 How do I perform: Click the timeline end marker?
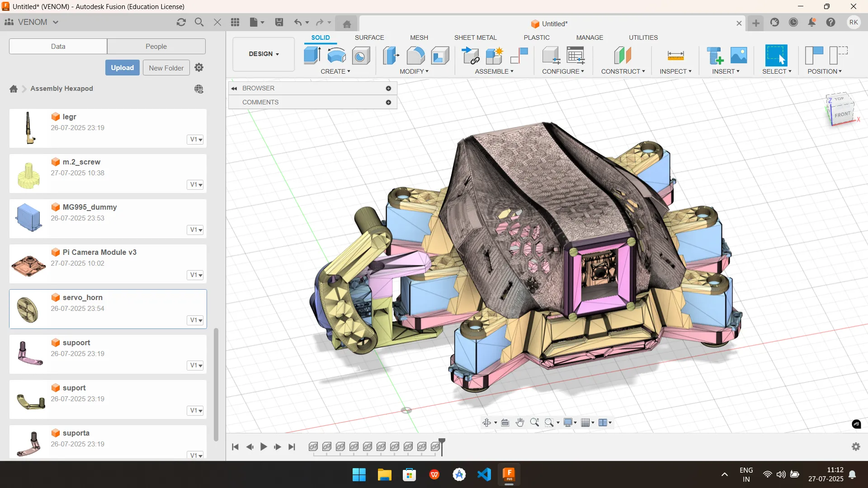(x=442, y=446)
